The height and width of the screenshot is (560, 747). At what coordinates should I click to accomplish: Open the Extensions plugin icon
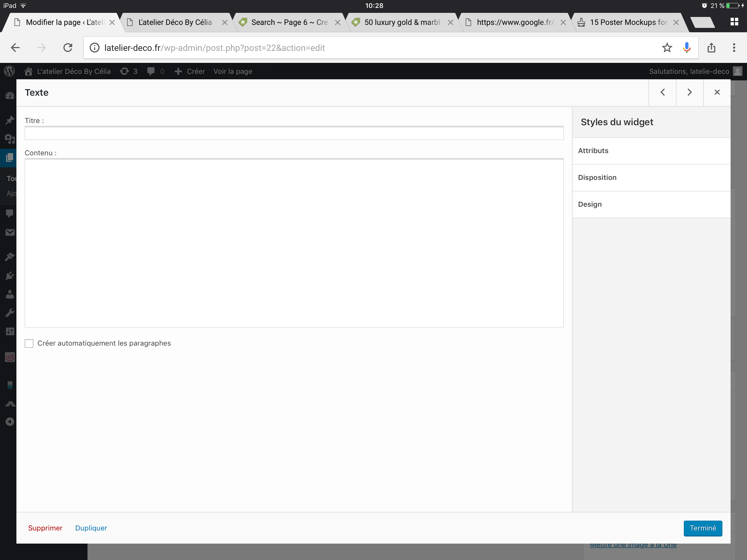point(10,276)
